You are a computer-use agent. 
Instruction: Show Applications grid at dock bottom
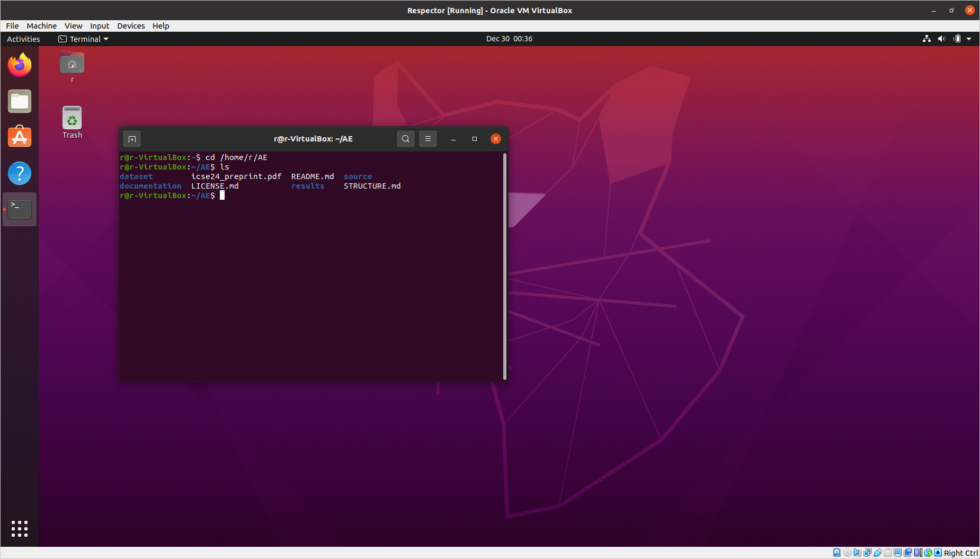point(20,528)
